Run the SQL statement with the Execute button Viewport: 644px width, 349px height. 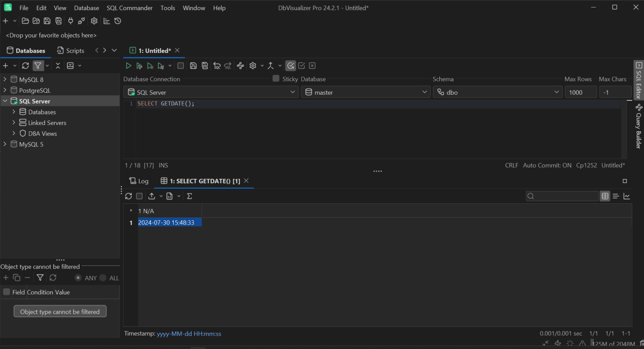[128, 65]
